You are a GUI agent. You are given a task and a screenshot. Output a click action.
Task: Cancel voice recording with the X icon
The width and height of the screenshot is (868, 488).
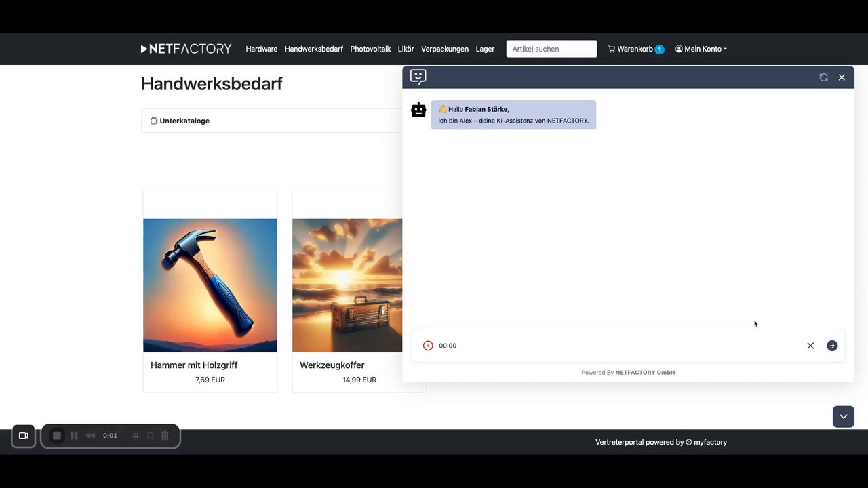point(810,346)
